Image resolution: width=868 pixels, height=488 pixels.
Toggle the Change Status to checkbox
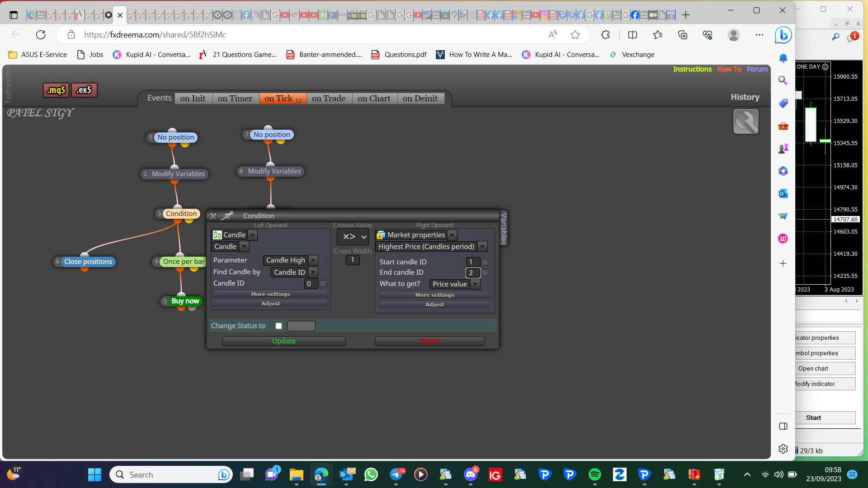278,326
